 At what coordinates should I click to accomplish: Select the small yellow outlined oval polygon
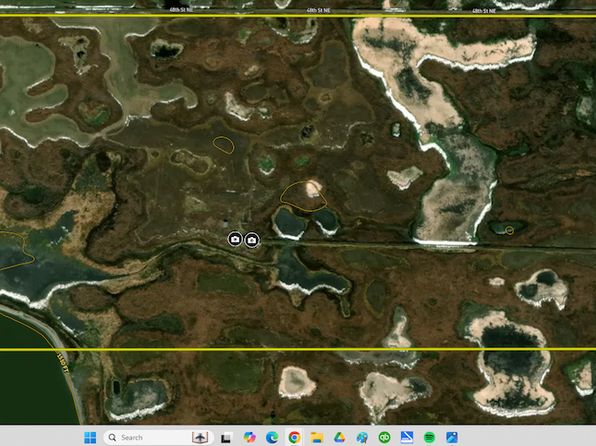223,145
